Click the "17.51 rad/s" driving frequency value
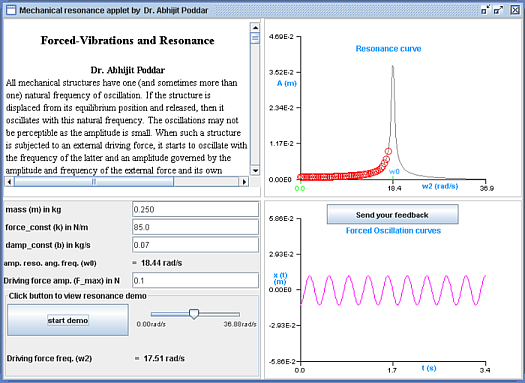This screenshot has height=383, width=525. (164, 359)
